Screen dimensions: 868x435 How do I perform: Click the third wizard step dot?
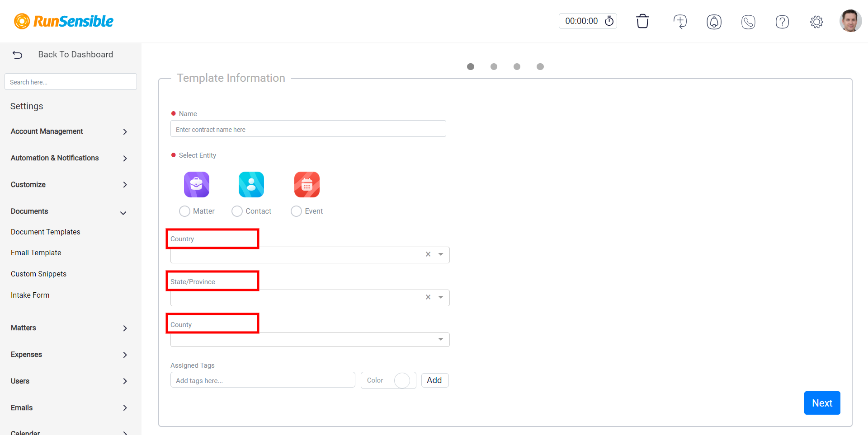517,66
